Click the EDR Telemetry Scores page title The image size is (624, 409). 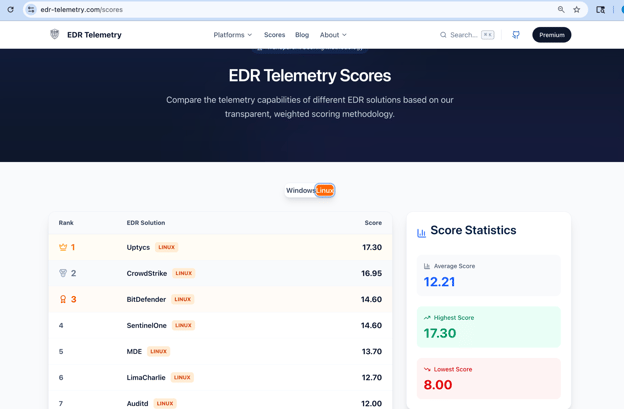[310, 76]
